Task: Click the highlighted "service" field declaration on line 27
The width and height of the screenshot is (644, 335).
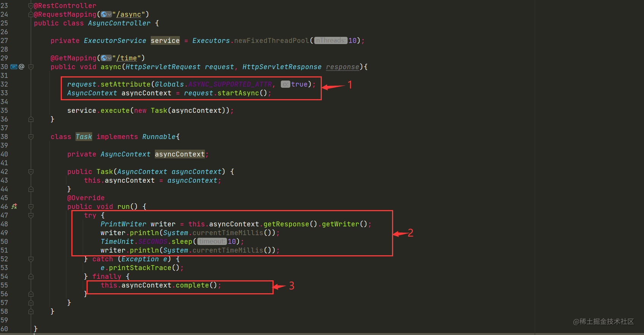Action: pos(165,41)
